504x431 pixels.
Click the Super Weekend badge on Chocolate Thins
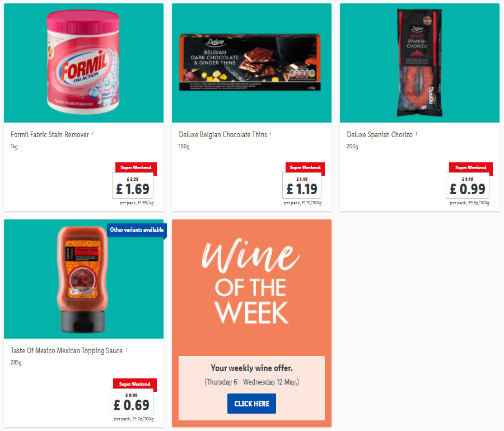(x=305, y=168)
